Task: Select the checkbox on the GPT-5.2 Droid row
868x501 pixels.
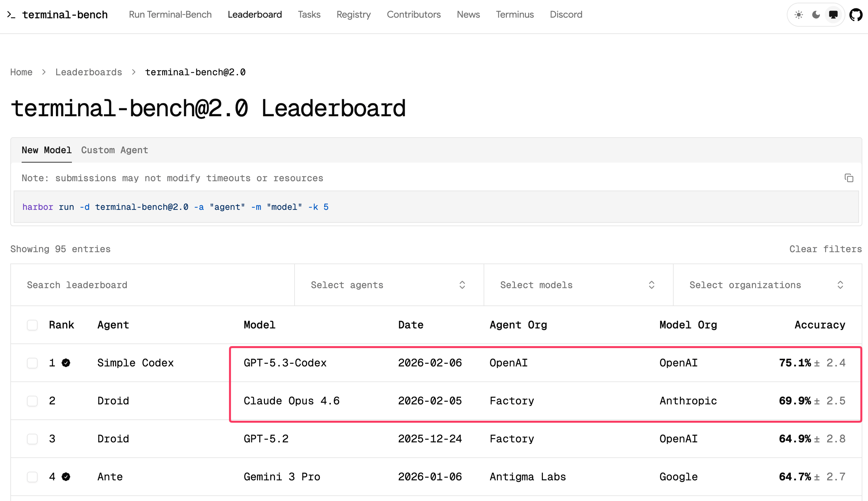Action: coord(32,439)
